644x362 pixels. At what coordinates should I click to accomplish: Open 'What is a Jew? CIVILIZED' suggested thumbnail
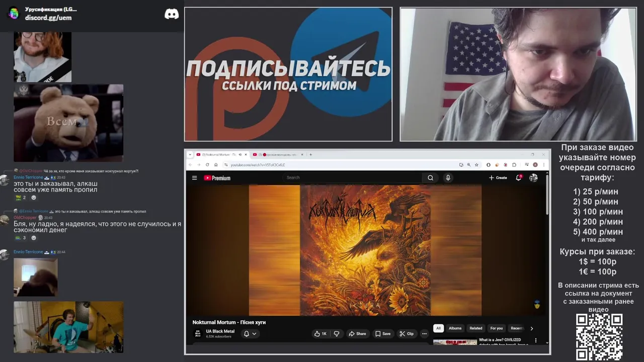[x=455, y=342]
